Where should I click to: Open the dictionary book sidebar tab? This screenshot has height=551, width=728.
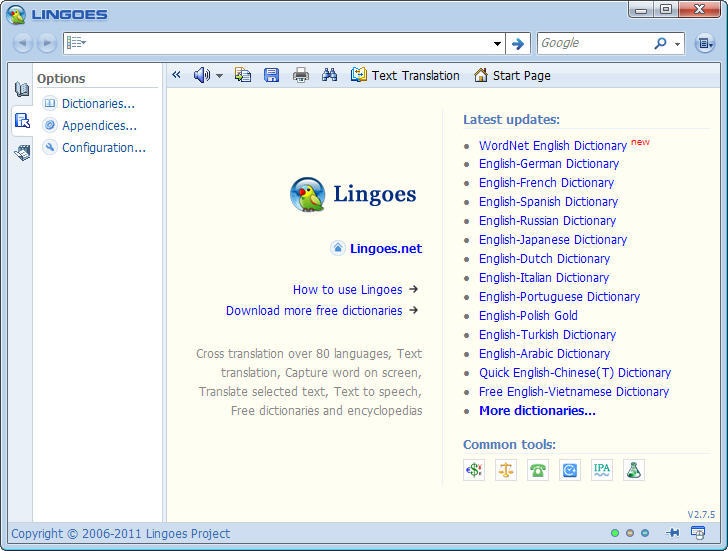click(21, 89)
